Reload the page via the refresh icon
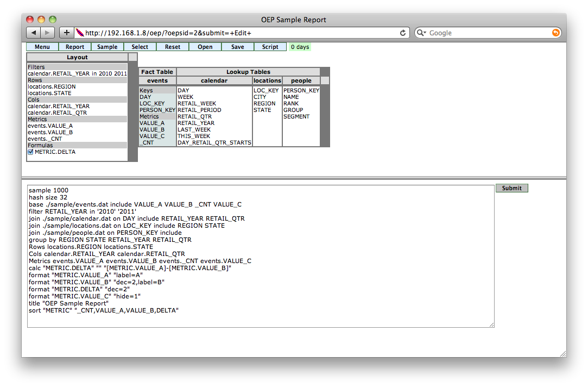 [403, 32]
